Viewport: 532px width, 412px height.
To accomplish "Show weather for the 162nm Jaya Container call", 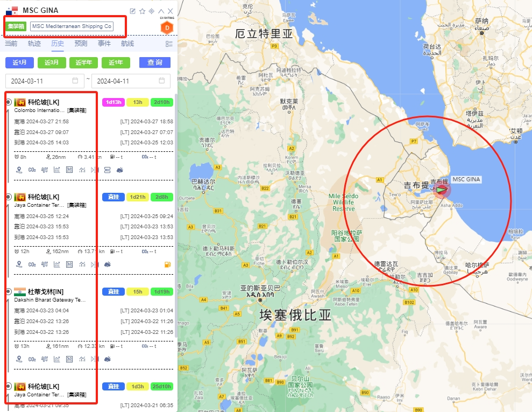I will (x=107, y=264).
